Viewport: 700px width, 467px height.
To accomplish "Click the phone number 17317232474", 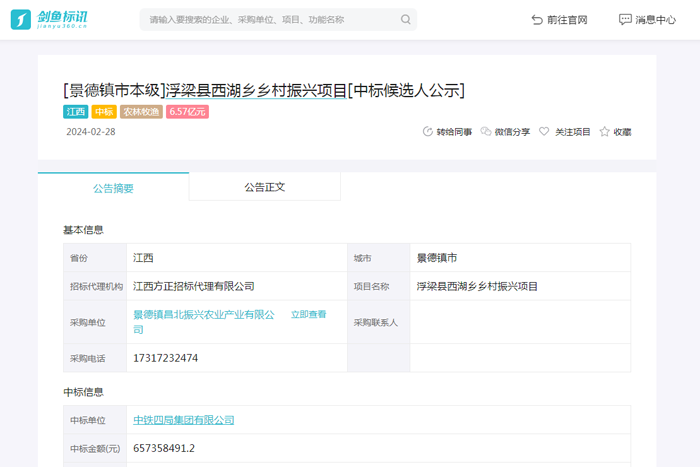I will (x=166, y=358).
